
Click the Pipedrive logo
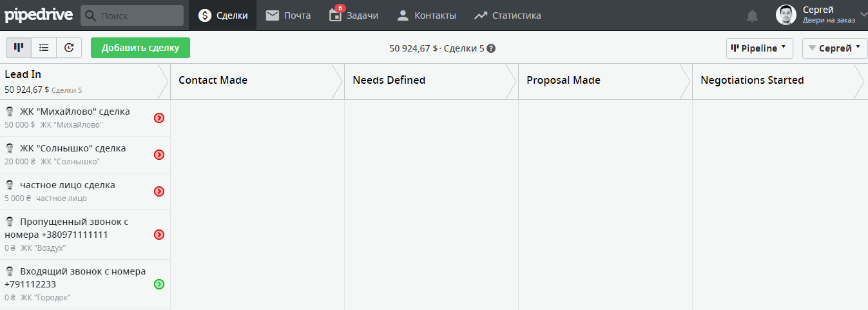tap(37, 15)
